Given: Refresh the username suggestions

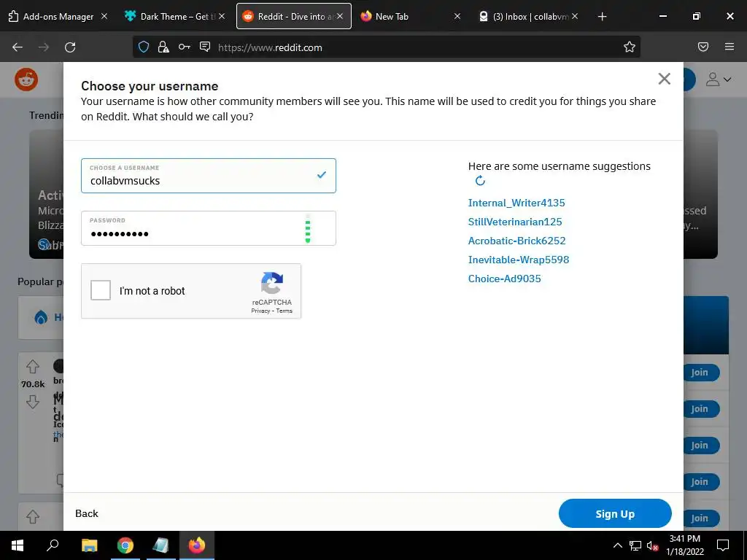Looking at the screenshot, I should (480, 181).
